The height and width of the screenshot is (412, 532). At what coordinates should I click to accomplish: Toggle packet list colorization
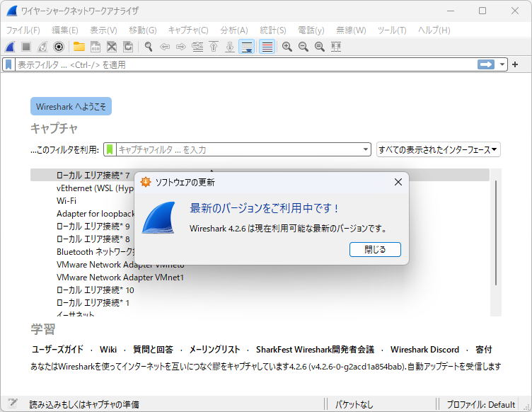click(x=267, y=47)
